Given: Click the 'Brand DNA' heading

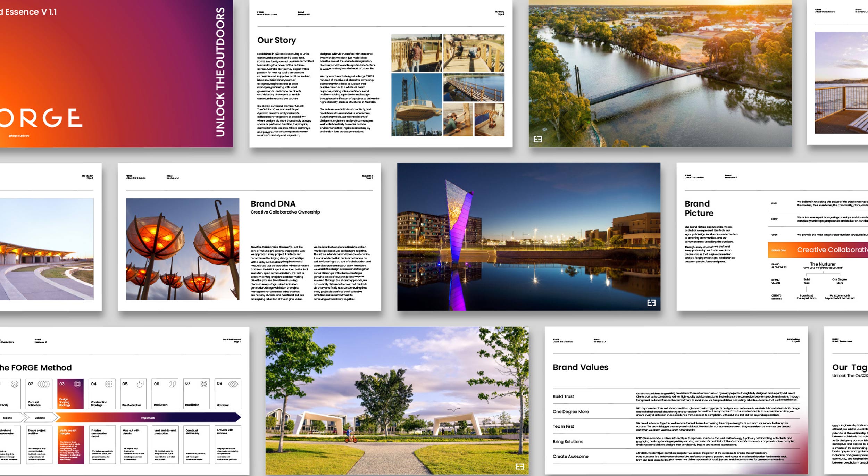Looking at the screenshot, I should (x=273, y=204).
